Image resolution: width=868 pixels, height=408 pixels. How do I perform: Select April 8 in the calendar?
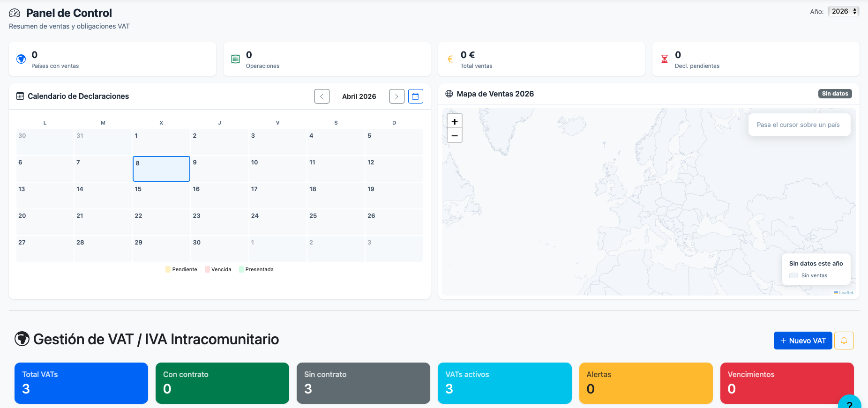click(161, 169)
